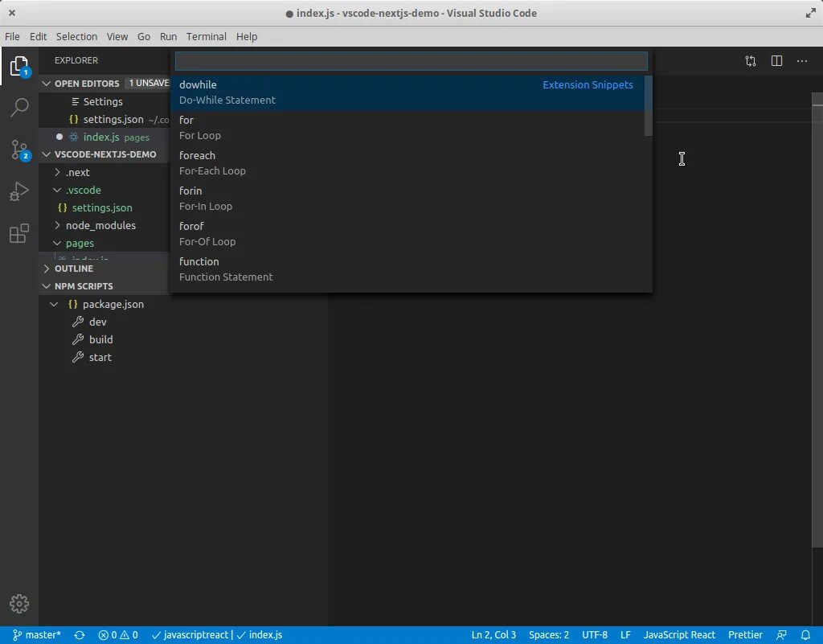Split the editor to the right

tap(777, 61)
